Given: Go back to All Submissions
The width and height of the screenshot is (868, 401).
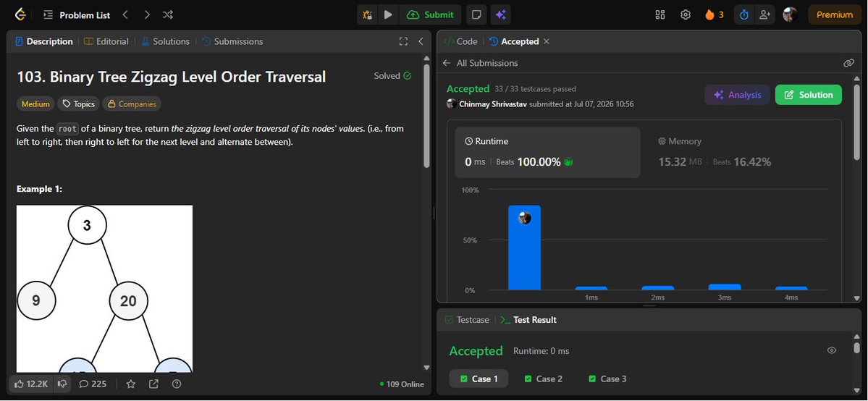Looking at the screenshot, I should (481, 63).
